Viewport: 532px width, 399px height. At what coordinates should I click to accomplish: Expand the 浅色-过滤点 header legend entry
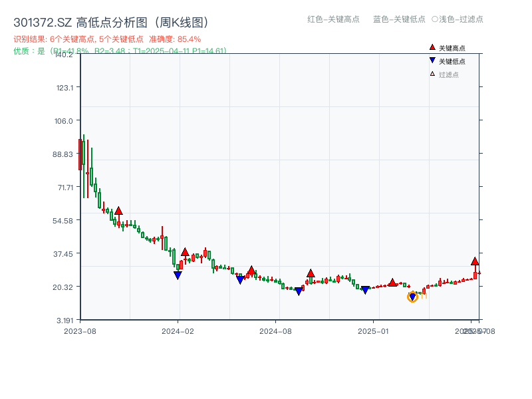coord(460,19)
